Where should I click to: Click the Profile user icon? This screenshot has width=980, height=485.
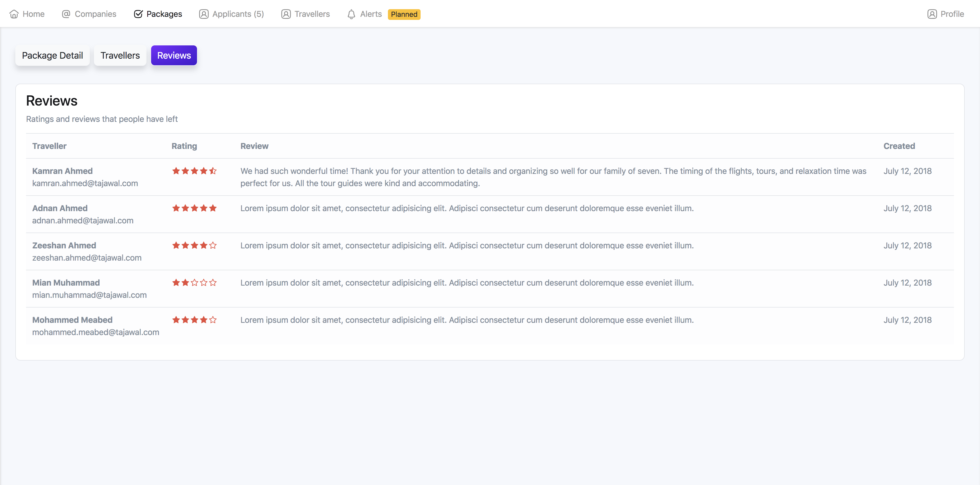pyautogui.click(x=932, y=14)
